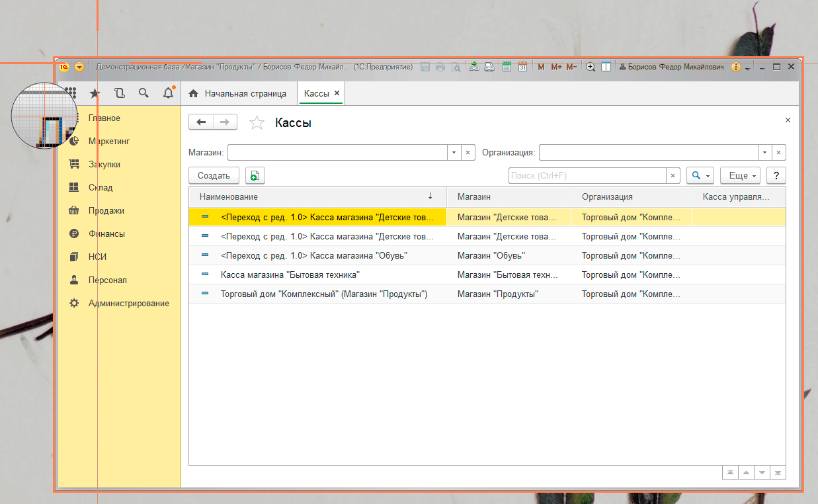
Task: Open the notifications bell
Action: pos(168,93)
